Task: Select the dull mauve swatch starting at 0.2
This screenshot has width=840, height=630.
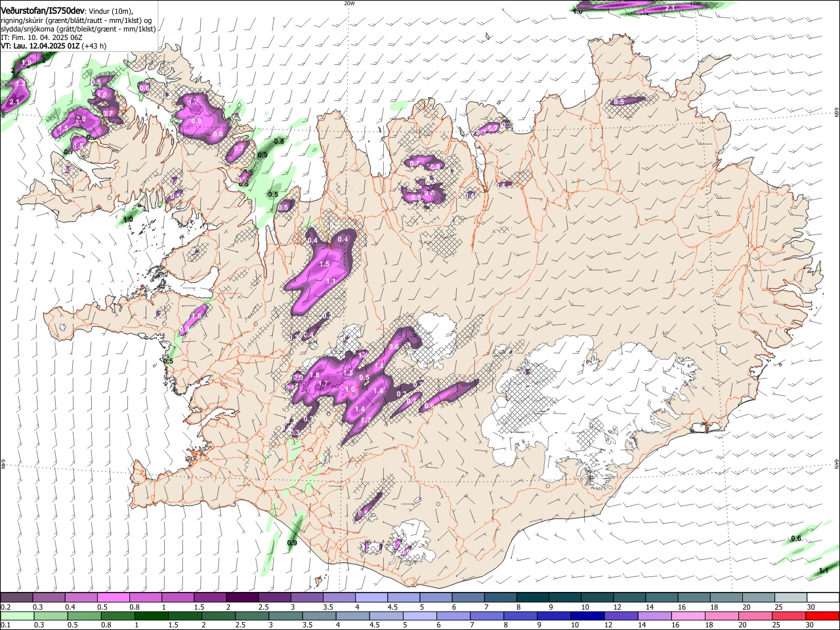Action: click(x=16, y=598)
